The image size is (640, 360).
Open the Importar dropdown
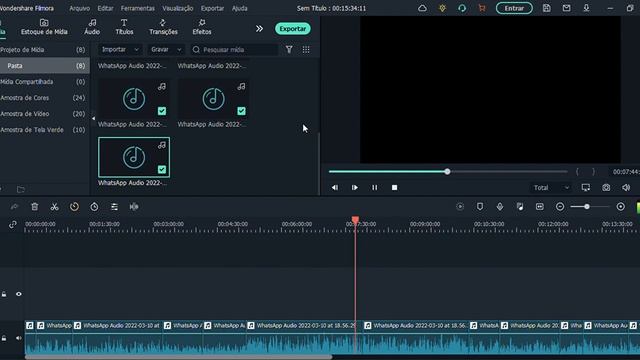[x=120, y=49]
